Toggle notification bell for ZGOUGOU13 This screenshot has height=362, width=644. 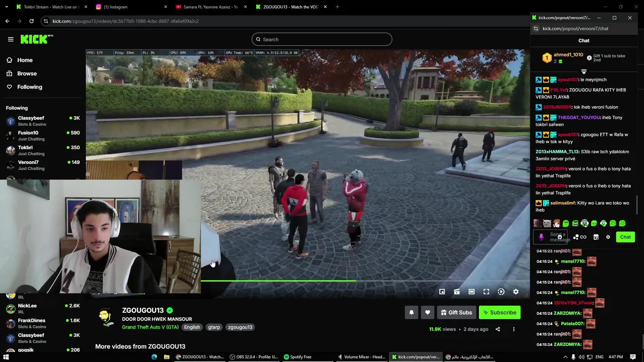[x=412, y=313]
